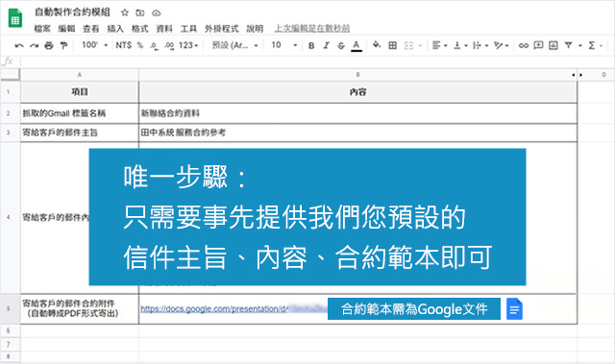
Task: Open the last edit history link
Action: 311,29
